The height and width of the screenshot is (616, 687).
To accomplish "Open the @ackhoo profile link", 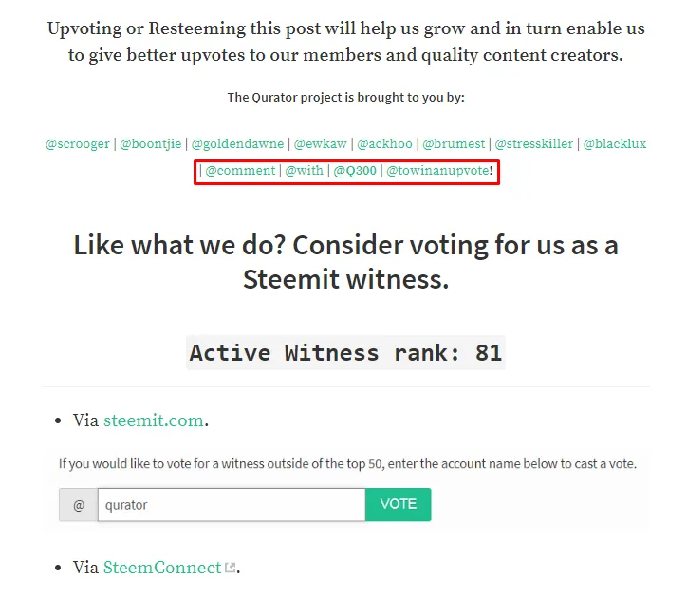I will (x=384, y=143).
